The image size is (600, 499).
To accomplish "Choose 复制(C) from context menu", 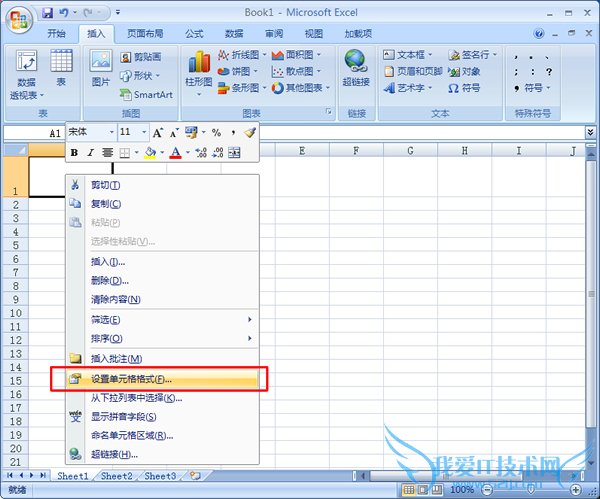I will coord(163,204).
